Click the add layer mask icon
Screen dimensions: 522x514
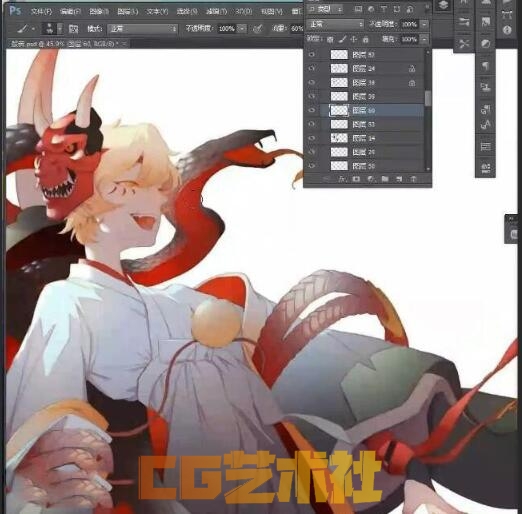point(356,179)
